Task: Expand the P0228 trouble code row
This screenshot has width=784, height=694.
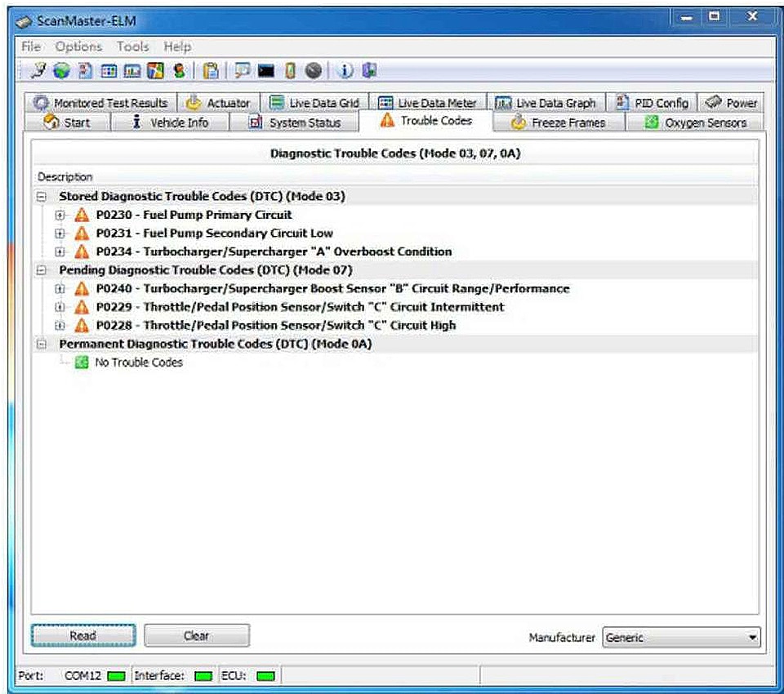Action: [60, 326]
